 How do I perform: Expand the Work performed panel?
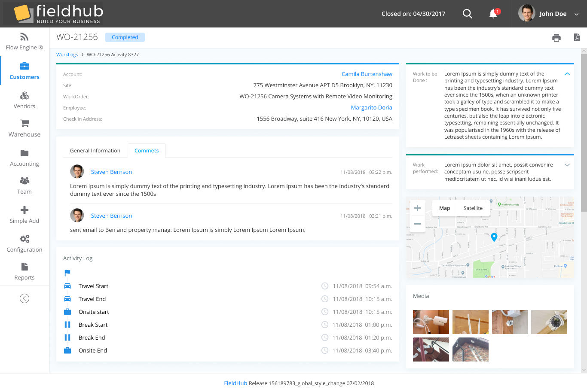click(x=567, y=164)
